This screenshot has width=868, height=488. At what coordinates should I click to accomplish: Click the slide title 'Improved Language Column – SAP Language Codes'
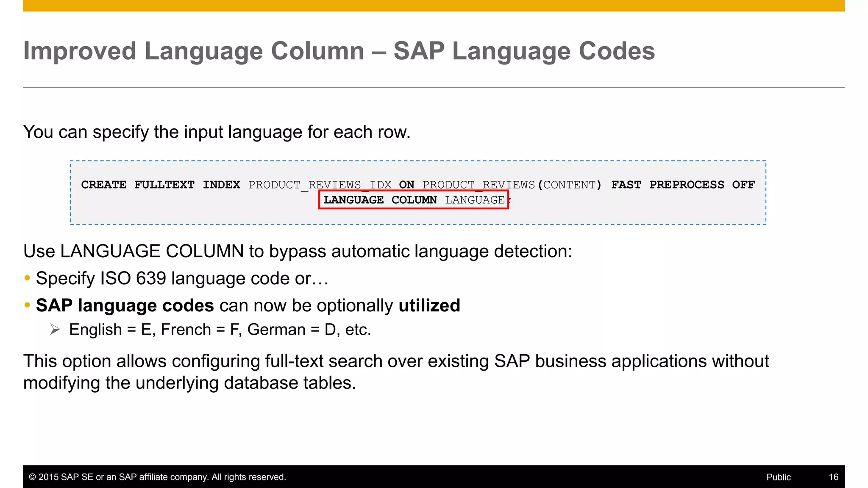coord(339,51)
